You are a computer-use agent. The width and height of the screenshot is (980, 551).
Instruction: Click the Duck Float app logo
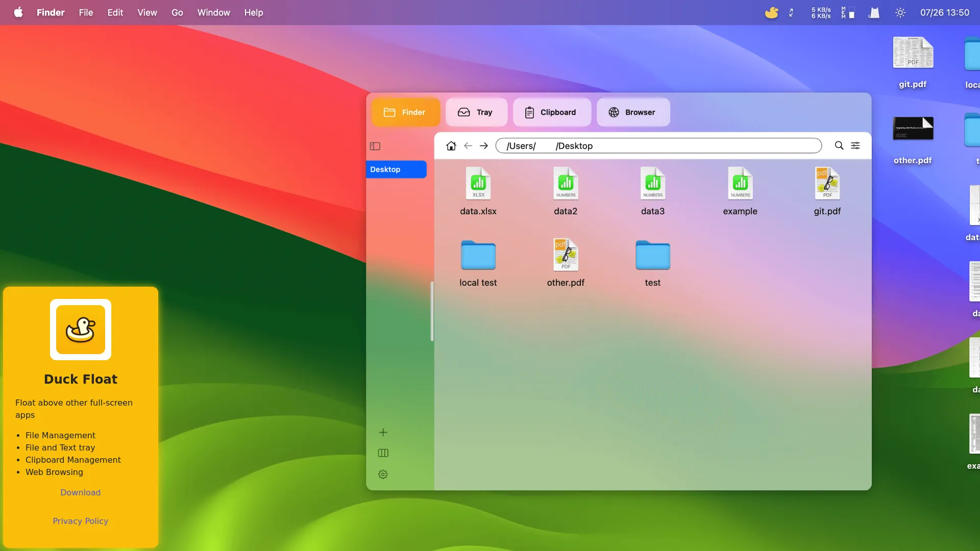(x=81, y=330)
